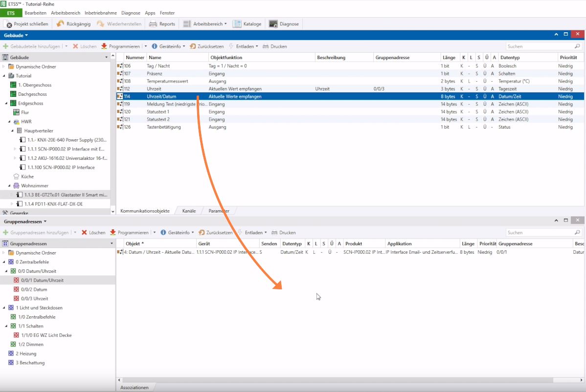The width and height of the screenshot is (586, 392).
Task: Open the Inbetriebnahme menu
Action: pos(101,13)
